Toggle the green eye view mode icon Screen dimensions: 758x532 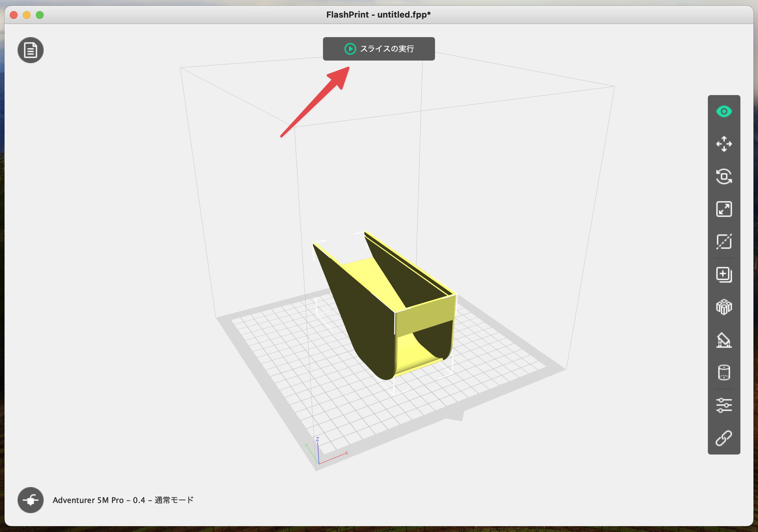pyautogui.click(x=724, y=112)
